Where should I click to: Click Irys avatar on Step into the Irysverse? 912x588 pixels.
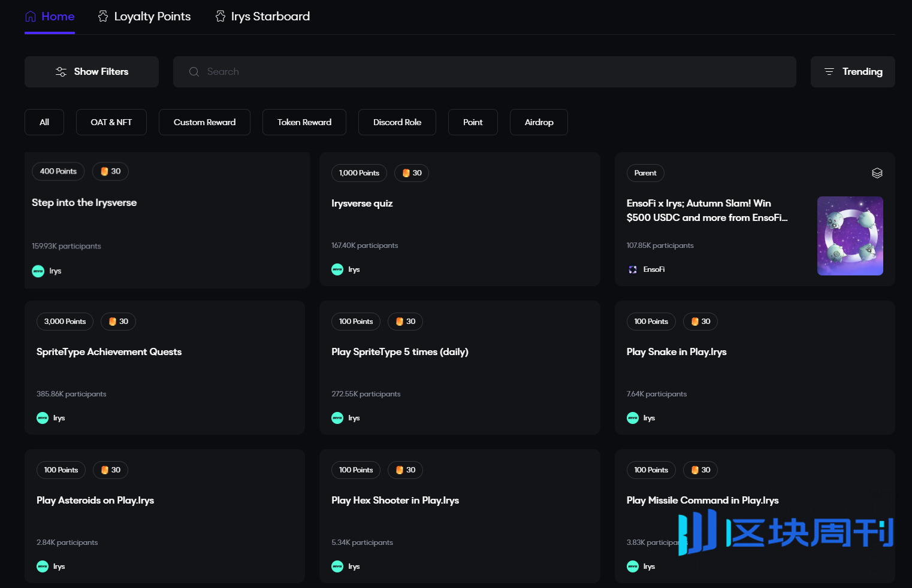38,271
